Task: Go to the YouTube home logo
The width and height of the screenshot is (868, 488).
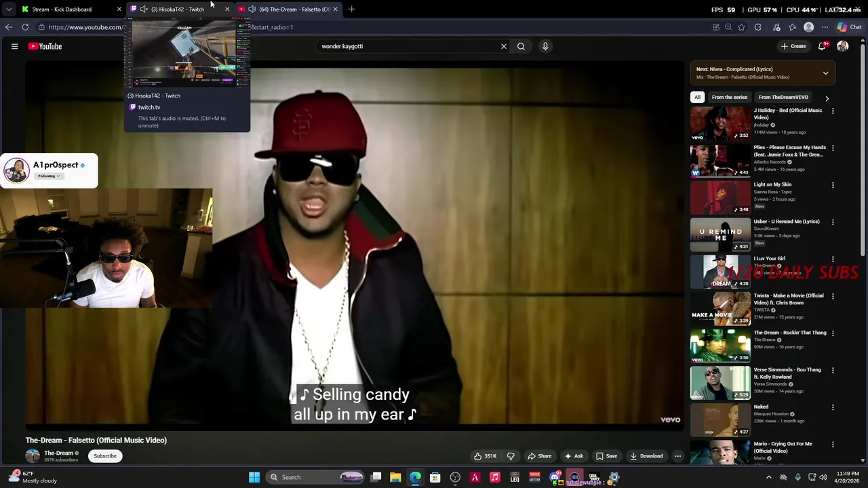Action: (x=45, y=46)
